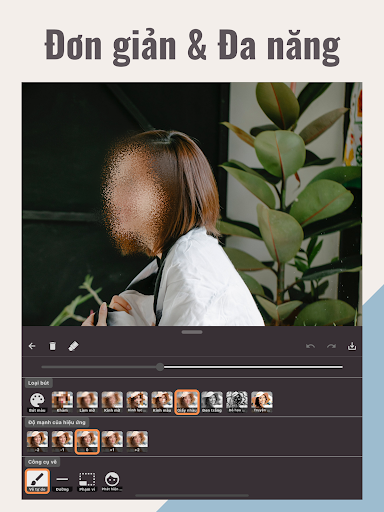Set effect strength to +1
Screen dimensions: 384x512
pos(112,441)
